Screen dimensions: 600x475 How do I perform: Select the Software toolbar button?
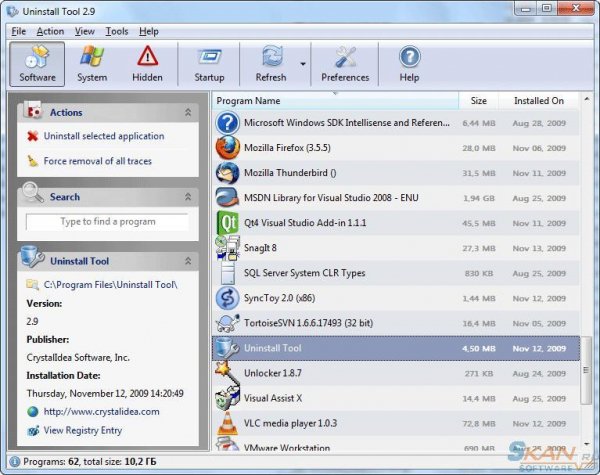coord(37,64)
